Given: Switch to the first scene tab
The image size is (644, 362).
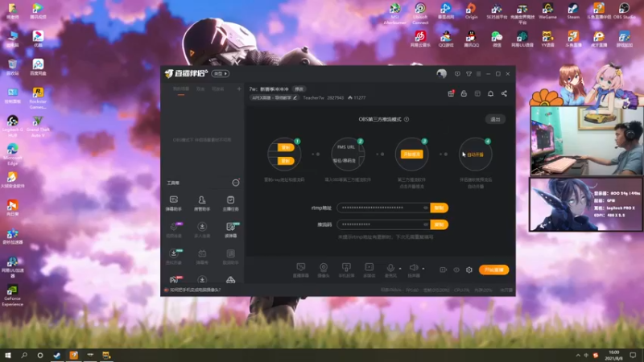Looking at the screenshot, I should (180, 89).
